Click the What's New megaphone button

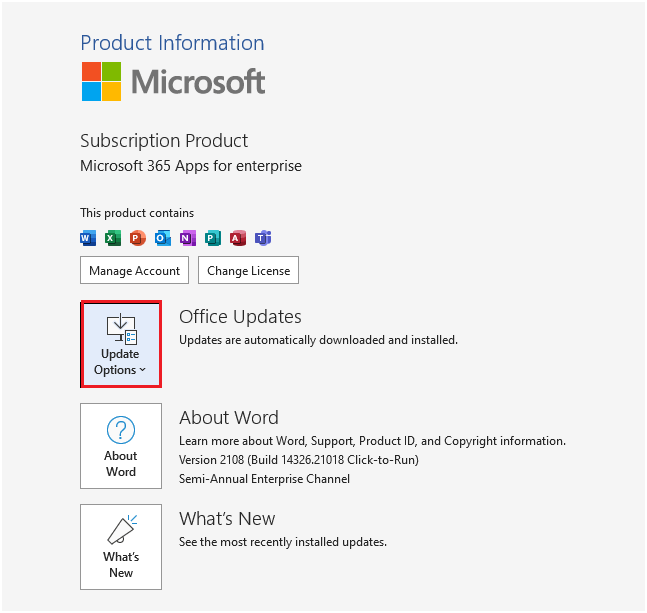click(x=121, y=547)
